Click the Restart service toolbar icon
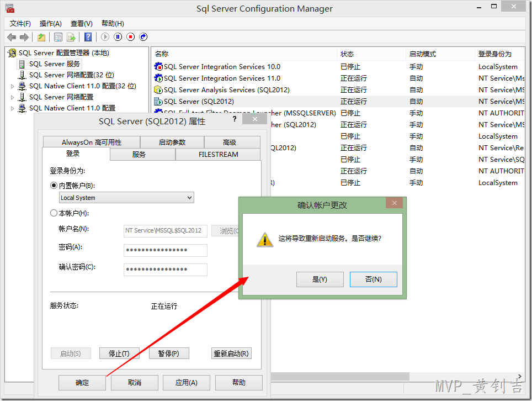This screenshot has width=532, height=401. point(143,36)
